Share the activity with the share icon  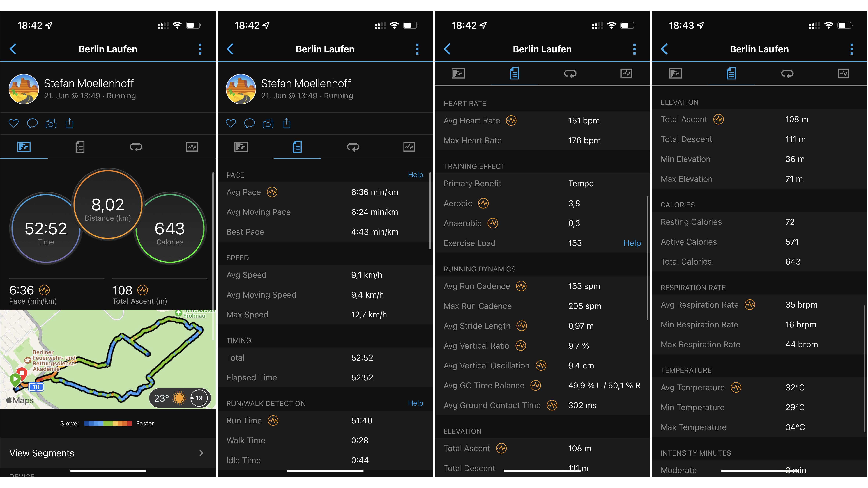coord(69,123)
